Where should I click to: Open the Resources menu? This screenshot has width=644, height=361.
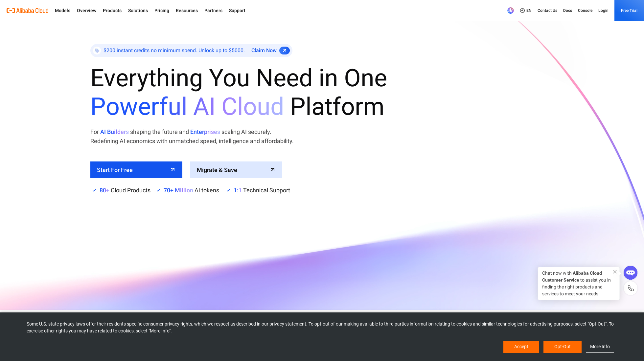tap(187, 11)
